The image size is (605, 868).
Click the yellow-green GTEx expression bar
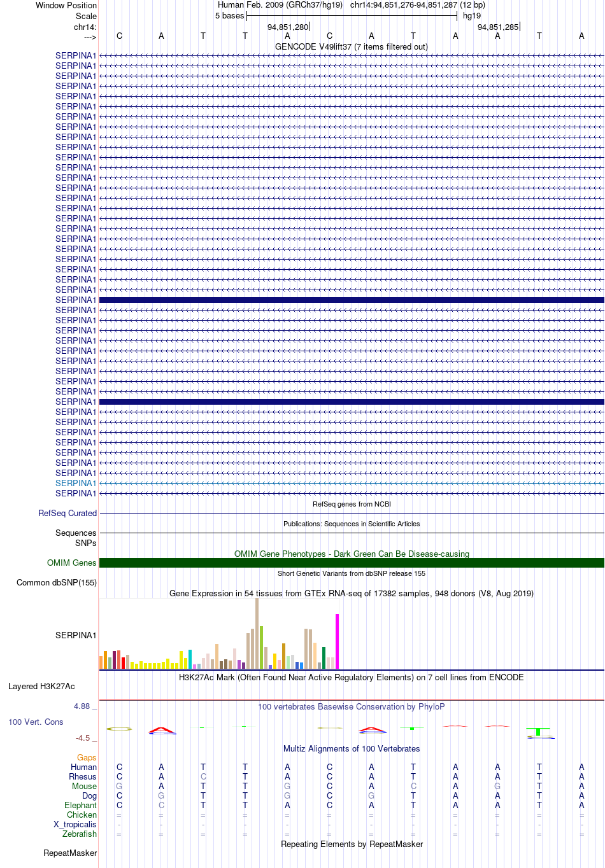pos(261,648)
